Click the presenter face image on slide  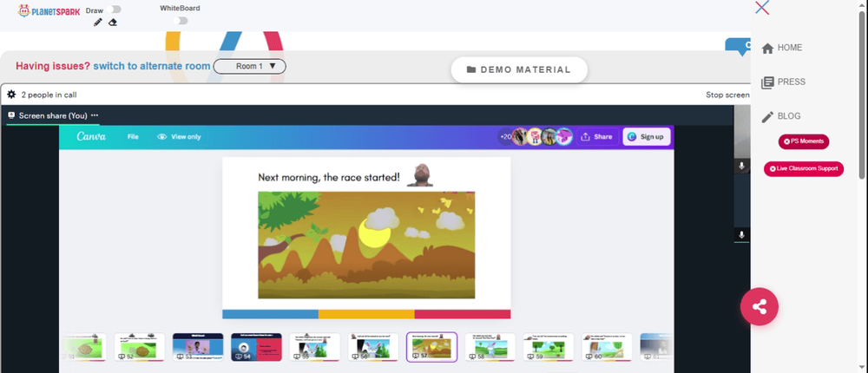click(420, 175)
